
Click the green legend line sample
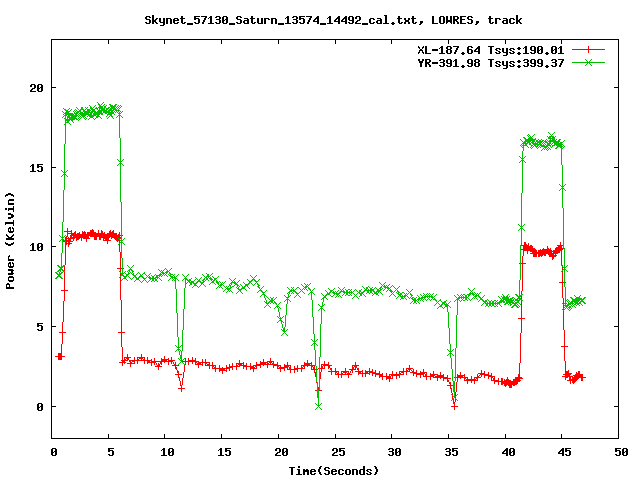click(588, 62)
